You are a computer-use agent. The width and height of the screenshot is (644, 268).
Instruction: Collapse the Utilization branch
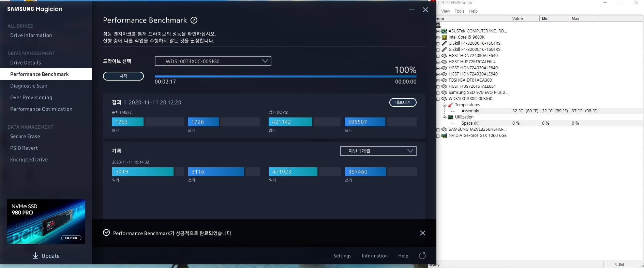click(x=444, y=117)
